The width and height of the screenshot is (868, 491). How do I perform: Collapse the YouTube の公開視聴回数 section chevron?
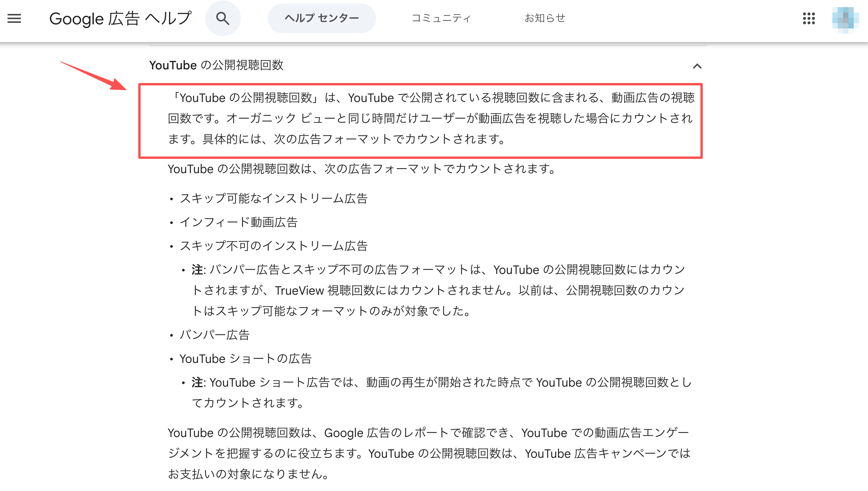click(x=697, y=66)
